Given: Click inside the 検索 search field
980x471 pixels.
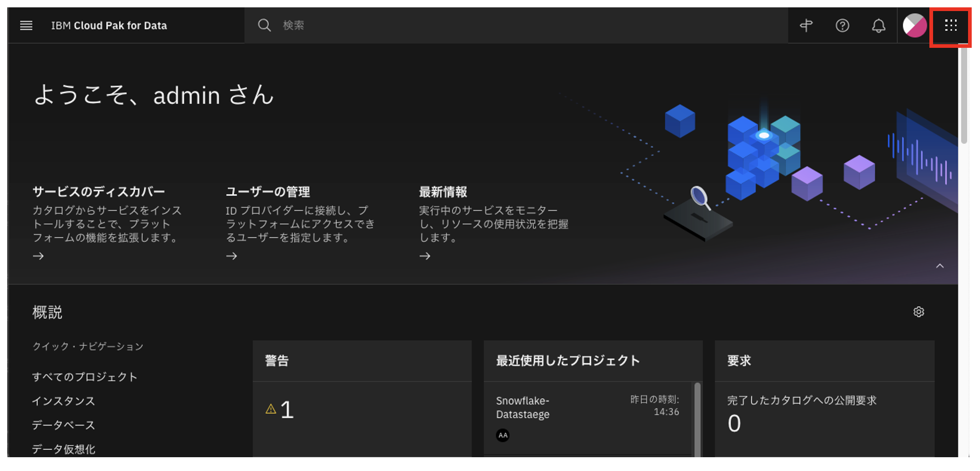Looking at the screenshot, I should click(322, 25).
